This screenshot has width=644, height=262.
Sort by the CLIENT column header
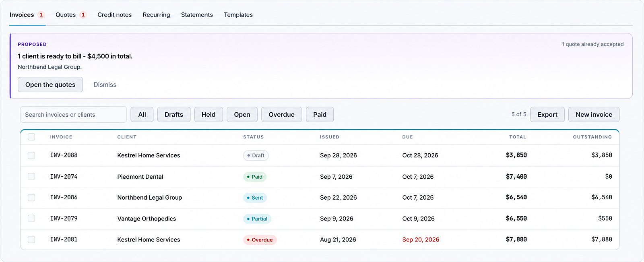[x=127, y=137]
